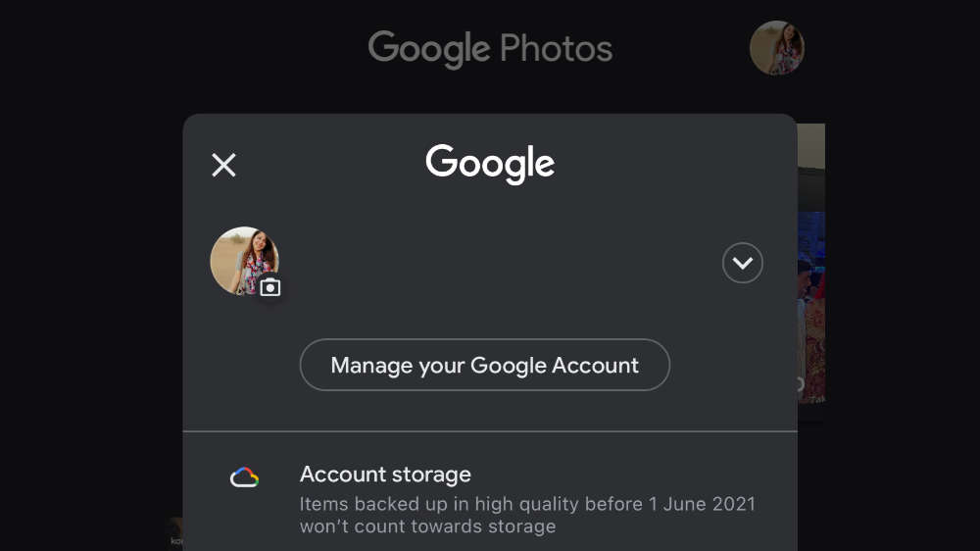
Task: Click the Account storage heading text
Action: [x=385, y=475]
